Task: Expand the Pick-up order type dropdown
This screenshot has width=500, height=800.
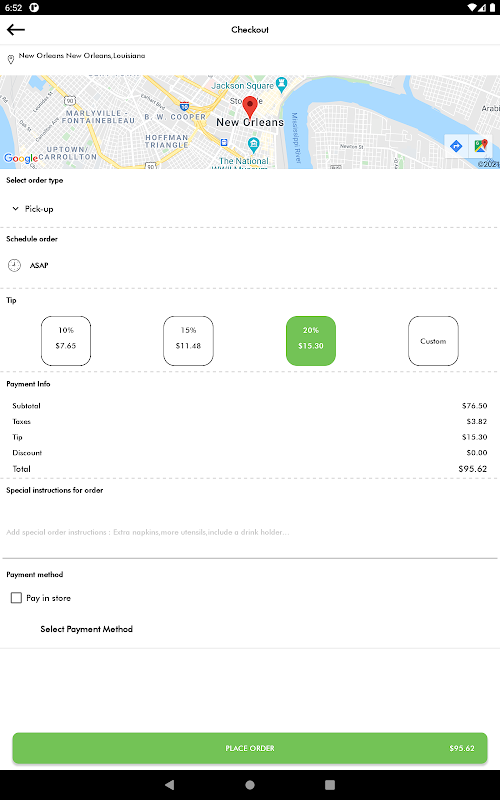Action: pos(33,209)
